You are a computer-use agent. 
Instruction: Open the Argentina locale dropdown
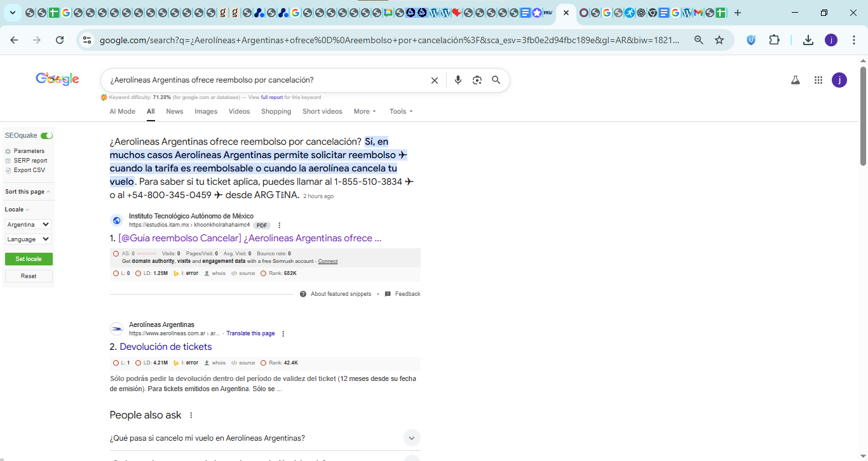pos(28,225)
